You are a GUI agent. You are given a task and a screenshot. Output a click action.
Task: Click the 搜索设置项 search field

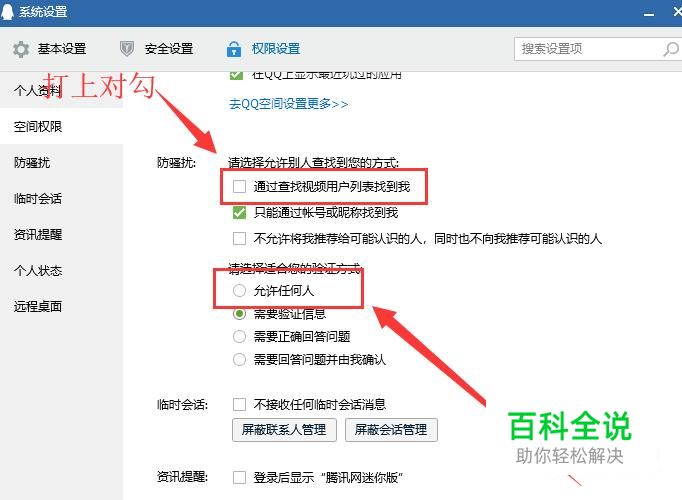coord(587,49)
